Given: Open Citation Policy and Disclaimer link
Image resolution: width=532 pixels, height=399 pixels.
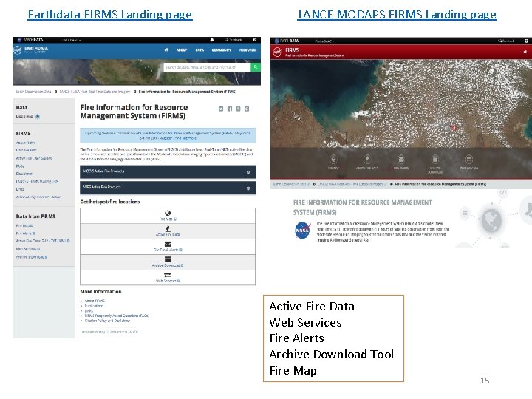Looking at the screenshot, I should pos(107,321).
